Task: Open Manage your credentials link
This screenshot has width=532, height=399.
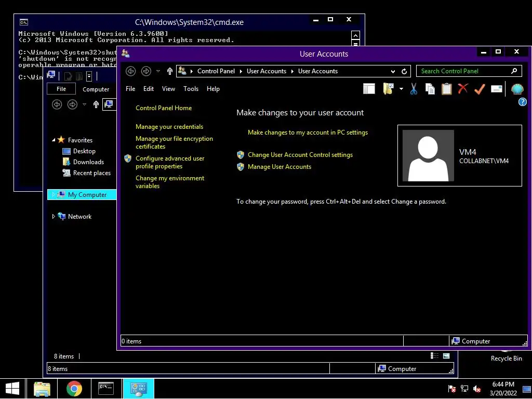Action: (x=169, y=127)
